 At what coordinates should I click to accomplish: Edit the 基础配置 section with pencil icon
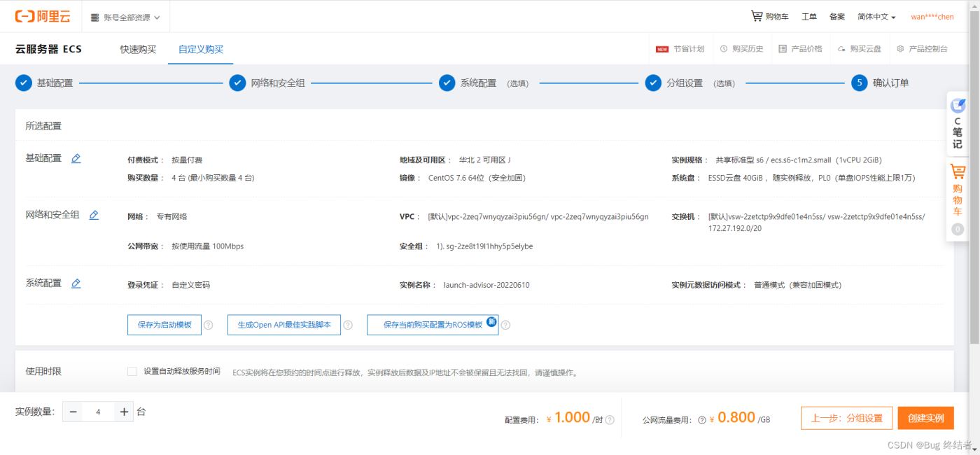point(76,159)
